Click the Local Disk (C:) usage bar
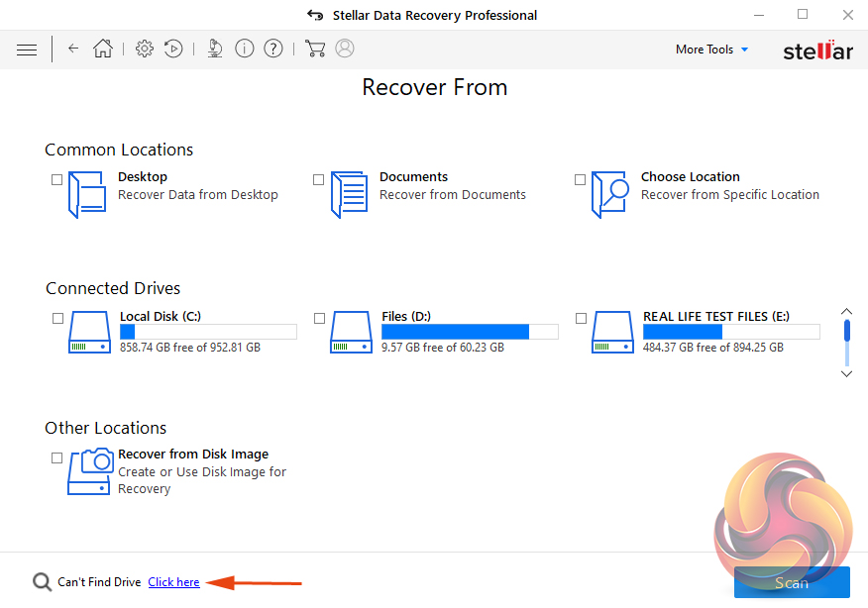 point(208,332)
